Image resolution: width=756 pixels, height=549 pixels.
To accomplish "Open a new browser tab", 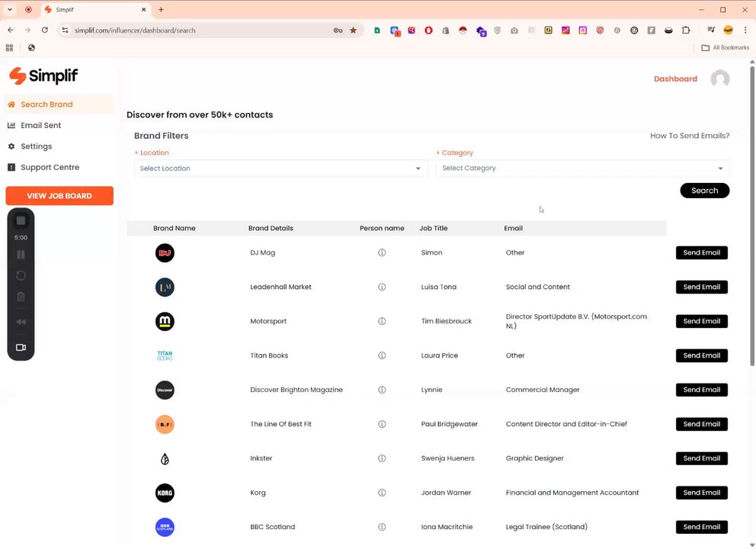I will tap(161, 9).
